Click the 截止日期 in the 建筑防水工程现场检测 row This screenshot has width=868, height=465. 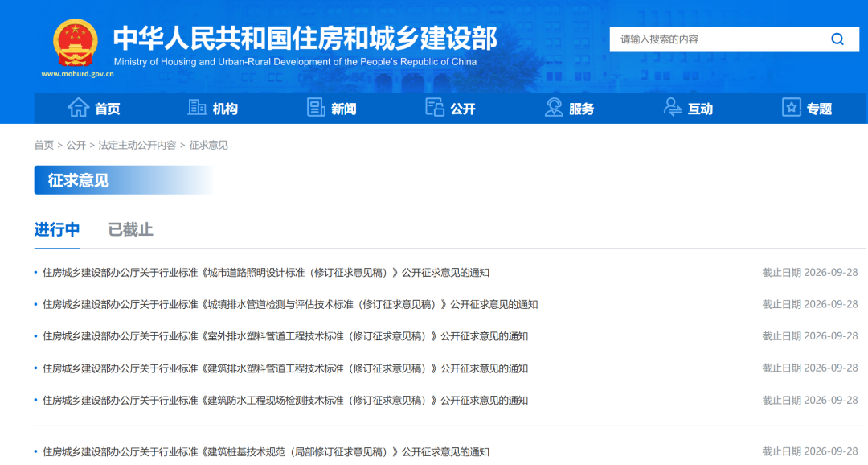[x=810, y=401]
